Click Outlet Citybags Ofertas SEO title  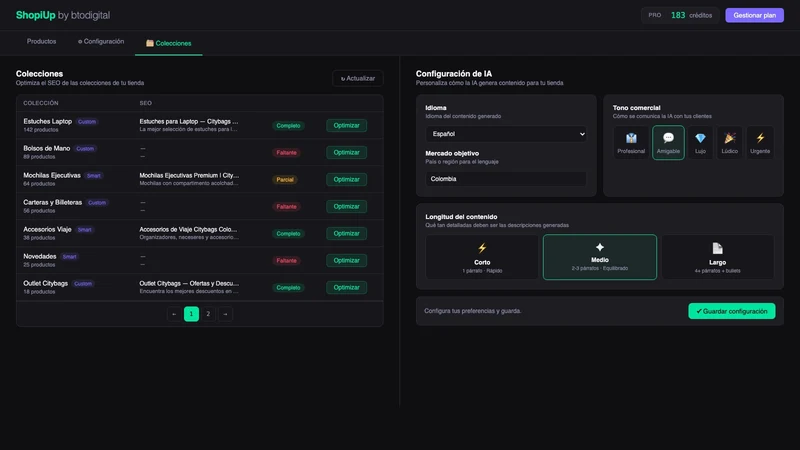coord(189,284)
